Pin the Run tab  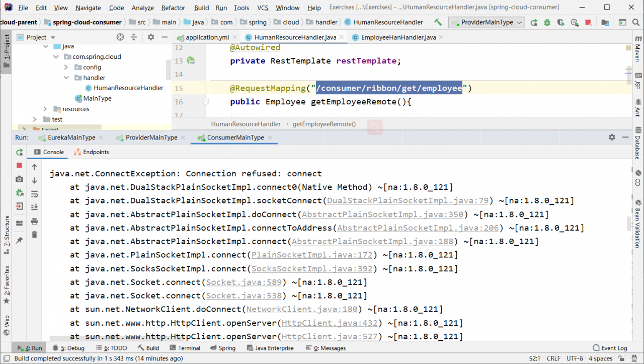coord(19,241)
